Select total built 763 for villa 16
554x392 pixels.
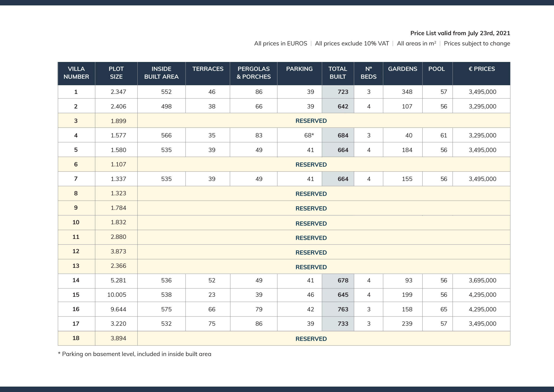pyautogui.click(x=343, y=309)
